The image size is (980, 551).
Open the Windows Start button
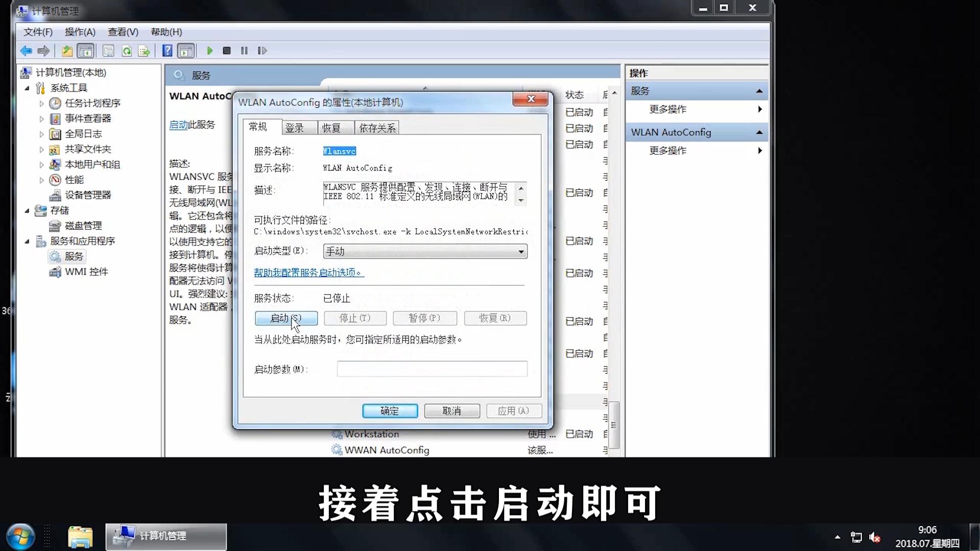click(x=20, y=537)
